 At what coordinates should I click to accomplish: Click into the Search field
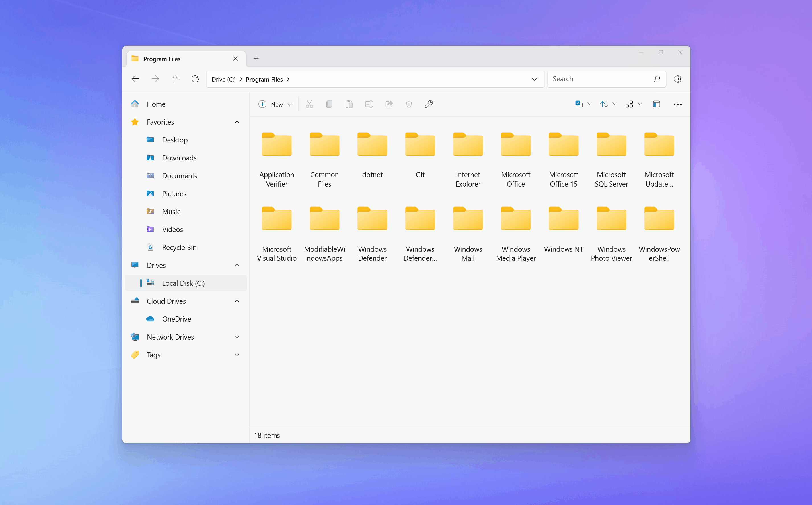click(600, 79)
